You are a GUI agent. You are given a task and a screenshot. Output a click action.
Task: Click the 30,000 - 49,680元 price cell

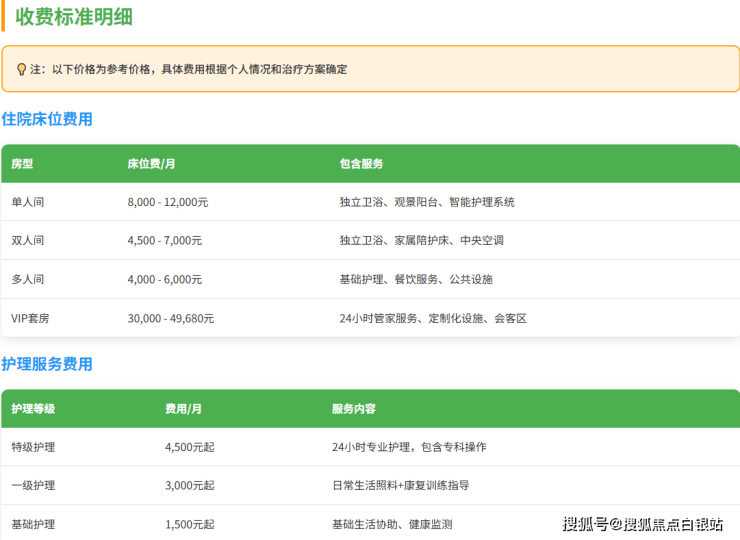click(x=170, y=319)
